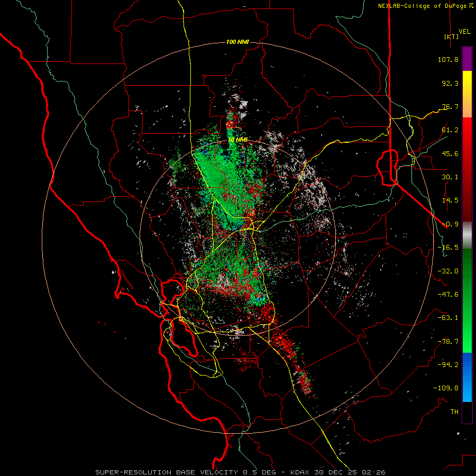
Task: Select the -16.5 velocity scale value
Action: (448, 248)
